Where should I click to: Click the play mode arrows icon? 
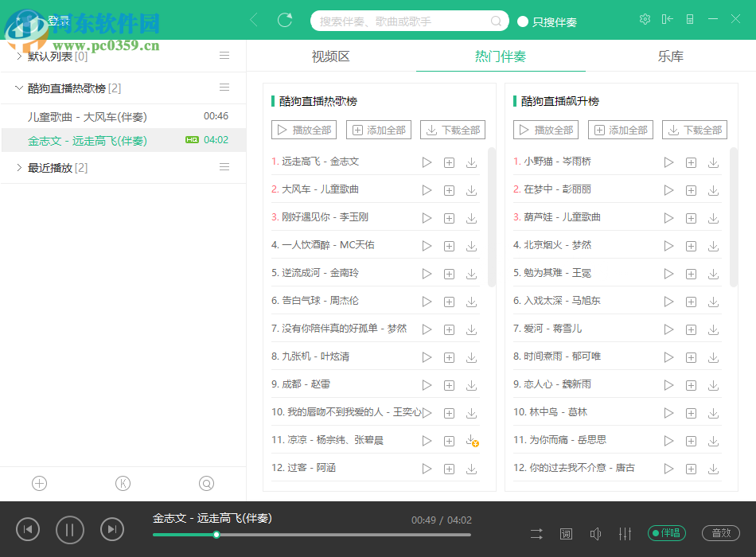click(536, 533)
